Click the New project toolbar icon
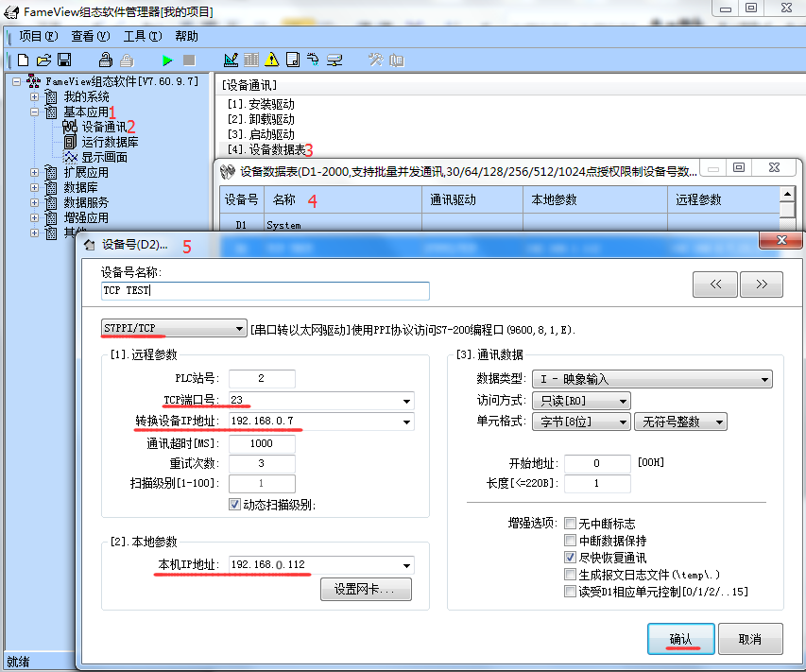Screen dimensions: 806x672 [x=24, y=60]
